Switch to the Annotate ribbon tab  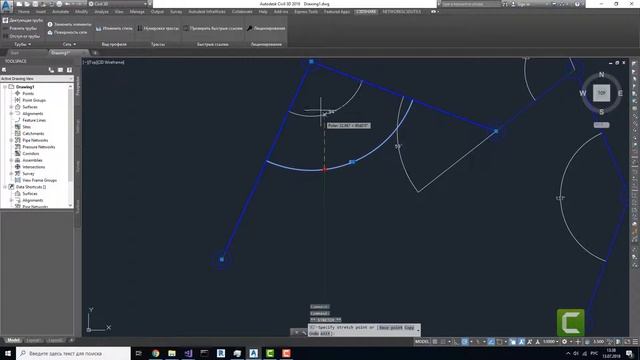click(x=60, y=12)
